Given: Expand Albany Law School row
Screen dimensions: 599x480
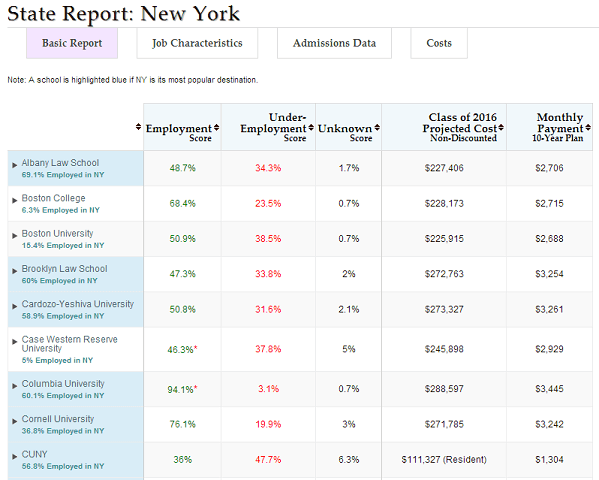Looking at the screenshot, I should coord(15,165).
